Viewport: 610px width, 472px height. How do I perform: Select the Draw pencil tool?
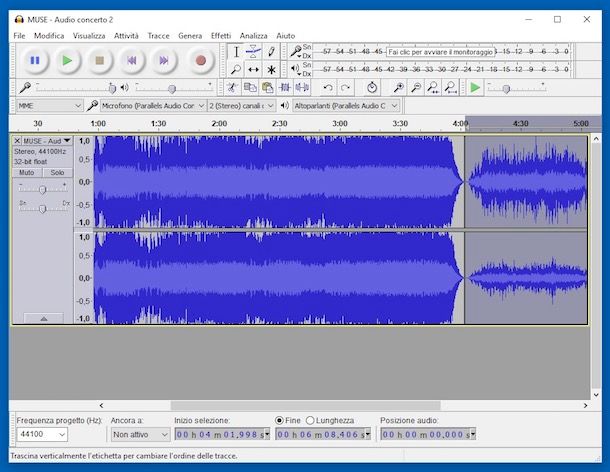[x=271, y=51]
